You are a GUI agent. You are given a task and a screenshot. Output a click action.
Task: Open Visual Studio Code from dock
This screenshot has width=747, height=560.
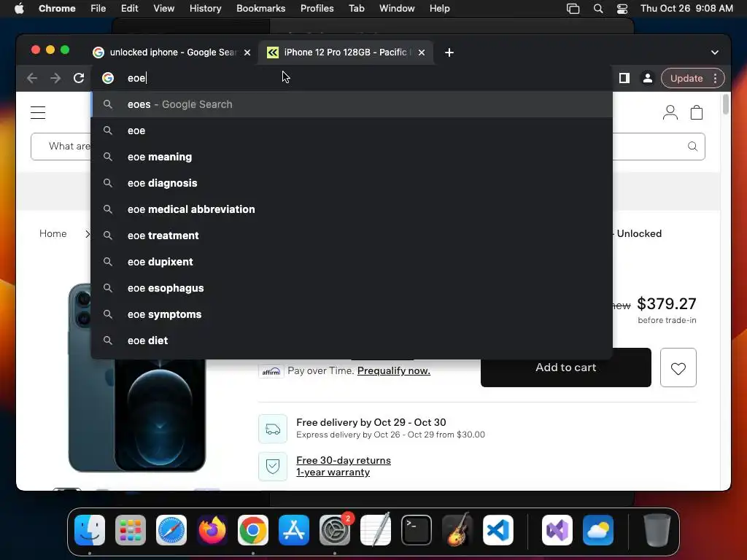(x=498, y=530)
